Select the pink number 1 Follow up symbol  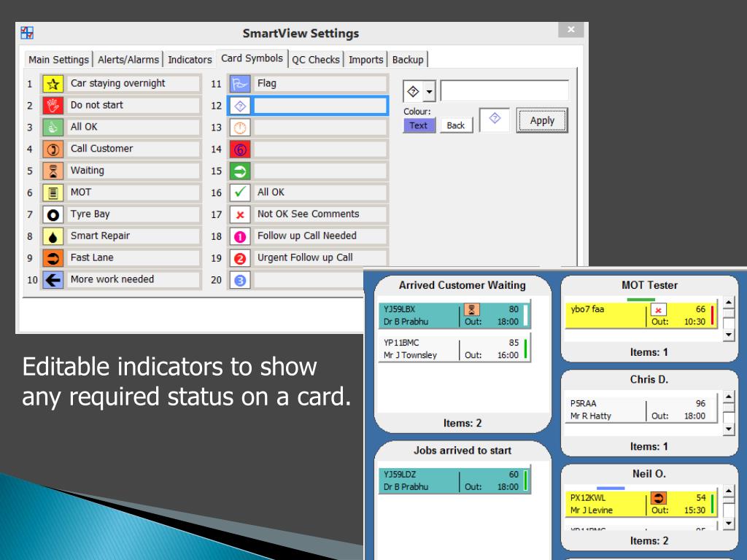click(x=240, y=236)
